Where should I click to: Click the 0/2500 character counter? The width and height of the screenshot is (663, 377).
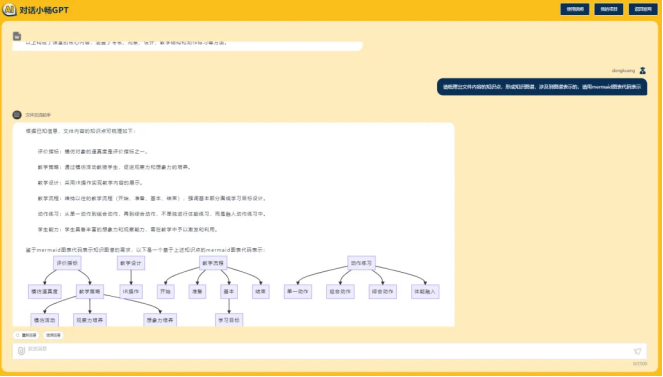point(640,363)
